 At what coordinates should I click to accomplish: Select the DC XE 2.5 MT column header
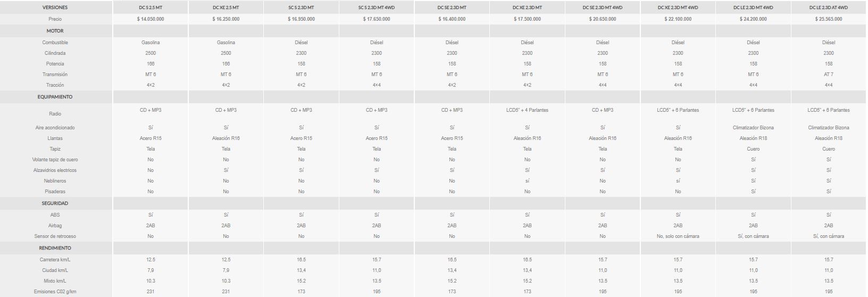pyautogui.click(x=226, y=7)
